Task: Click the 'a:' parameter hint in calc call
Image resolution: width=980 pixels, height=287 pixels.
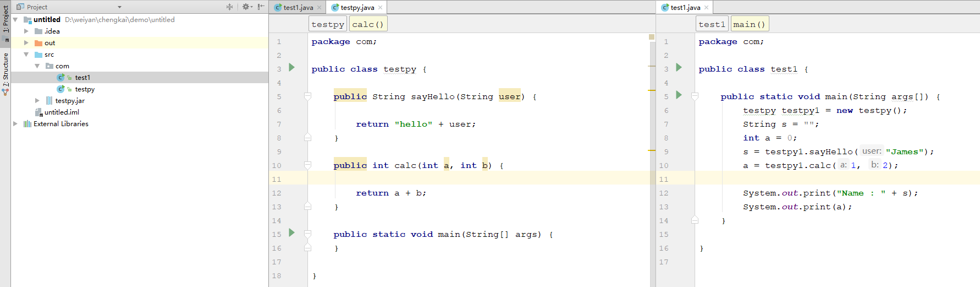Action: [x=843, y=165]
